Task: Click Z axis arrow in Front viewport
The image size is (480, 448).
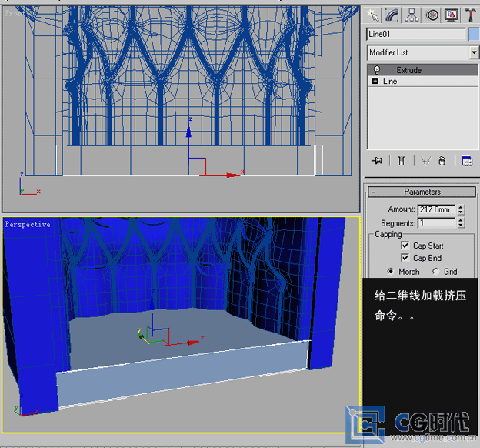Action: (188, 130)
